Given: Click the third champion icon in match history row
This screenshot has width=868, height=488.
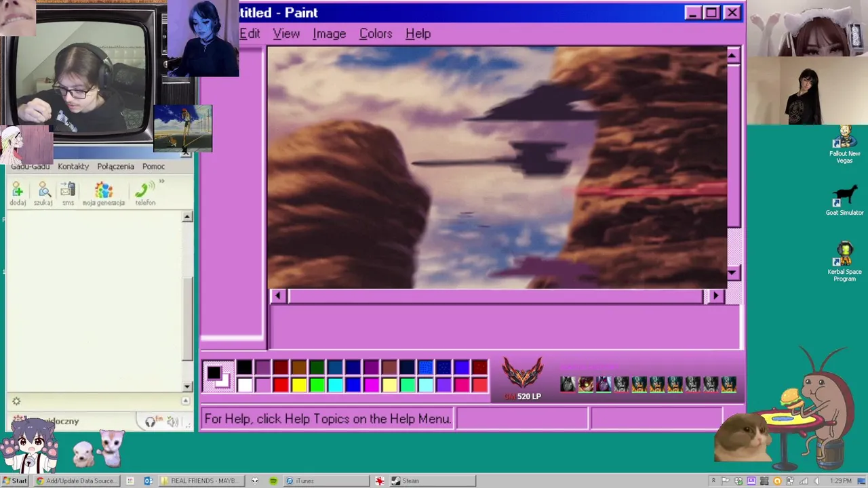Looking at the screenshot, I should click(603, 384).
